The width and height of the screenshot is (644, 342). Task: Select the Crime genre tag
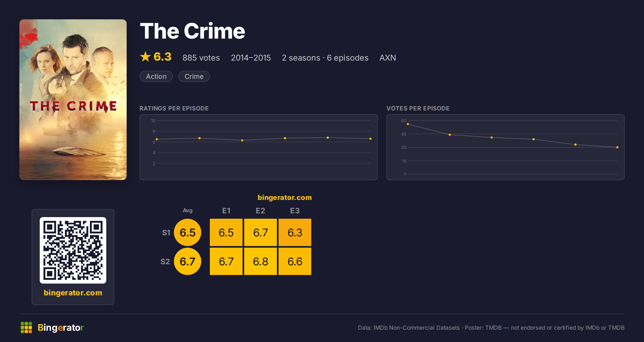[x=194, y=76]
